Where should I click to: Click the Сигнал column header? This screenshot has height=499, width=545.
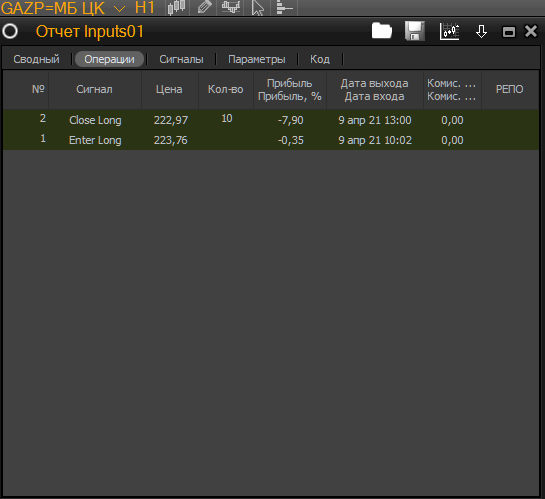pyautogui.click(x=95, y=89)
